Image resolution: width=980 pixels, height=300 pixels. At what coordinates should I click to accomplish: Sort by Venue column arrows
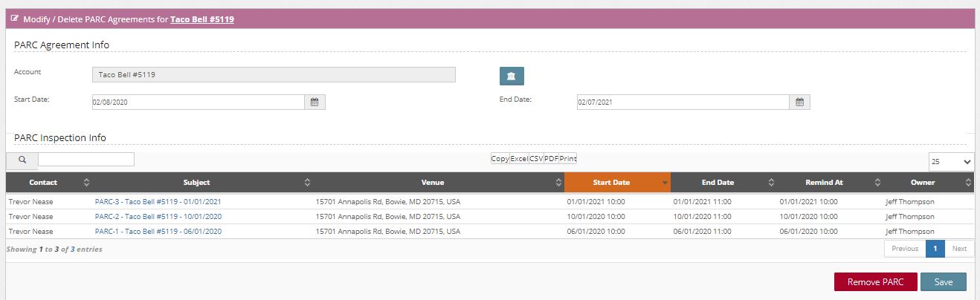pyautogui.click(x=557, y=183)
